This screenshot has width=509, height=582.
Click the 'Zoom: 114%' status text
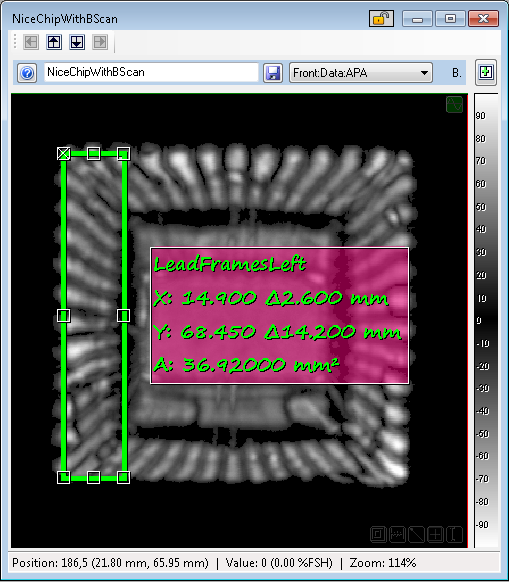click(383, 563)
